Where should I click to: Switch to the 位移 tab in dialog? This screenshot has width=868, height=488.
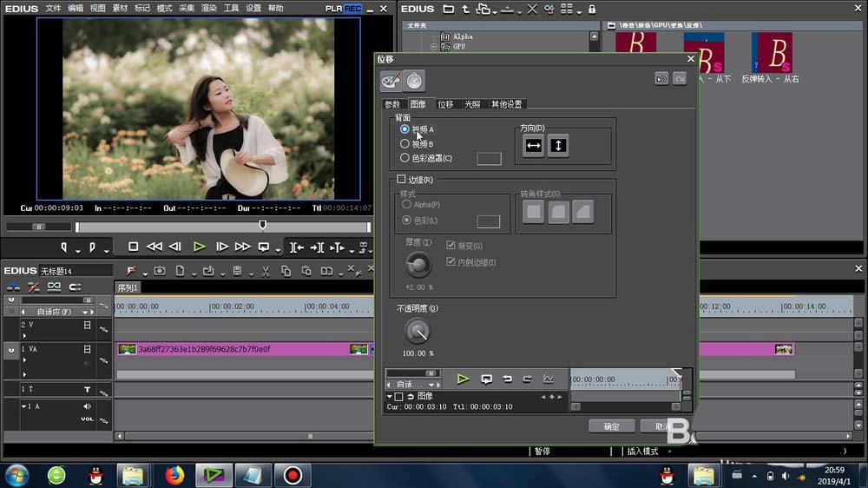[x=445, y=104]
